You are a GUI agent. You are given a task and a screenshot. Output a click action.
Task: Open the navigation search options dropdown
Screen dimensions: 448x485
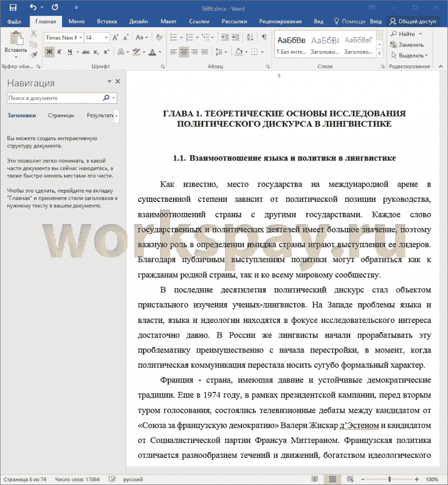pos(114,98)
